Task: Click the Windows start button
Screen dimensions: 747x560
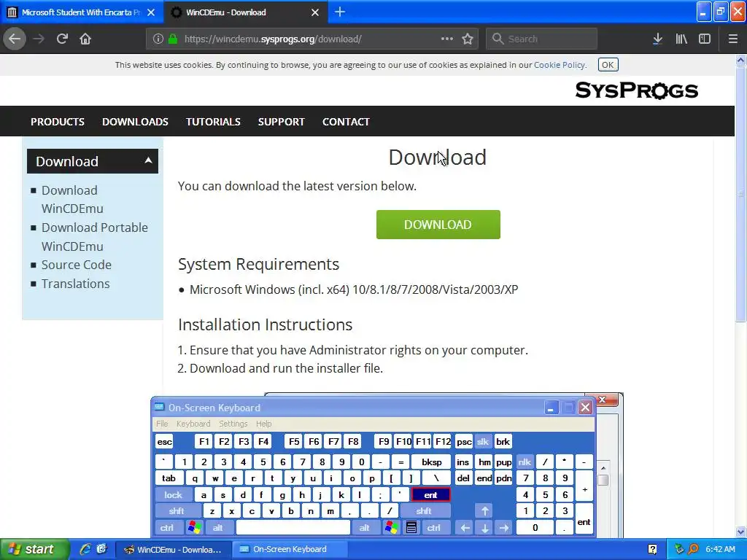Action: (34, 549)
